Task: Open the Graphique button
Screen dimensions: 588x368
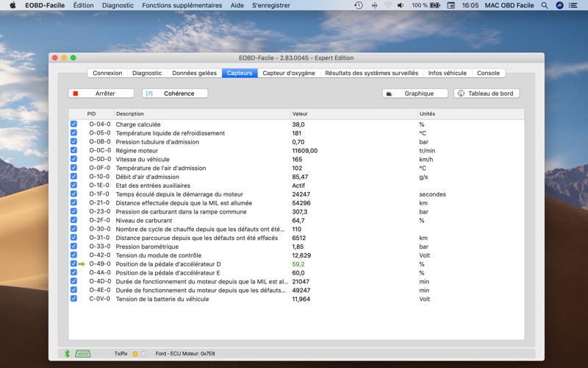Action: 415,93
